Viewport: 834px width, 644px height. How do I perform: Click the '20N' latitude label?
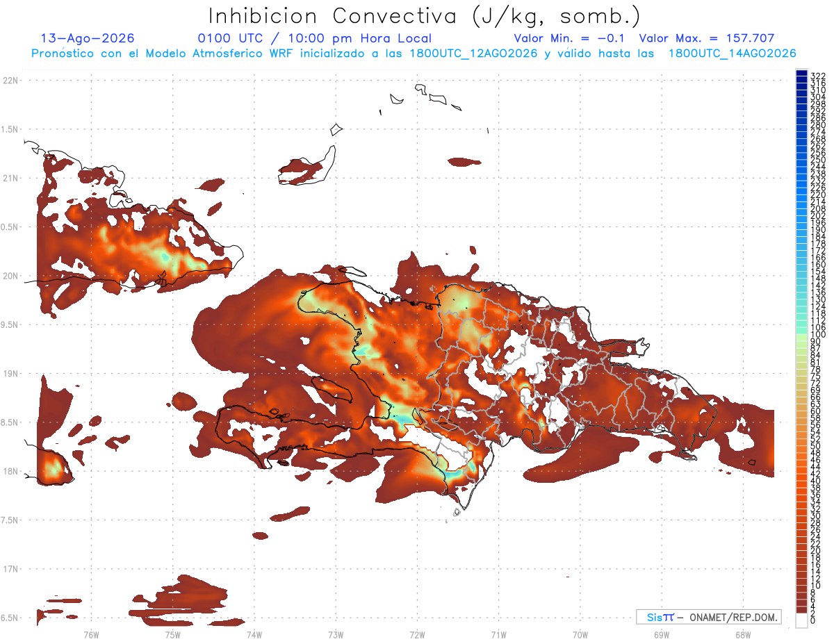pos(10,276)
